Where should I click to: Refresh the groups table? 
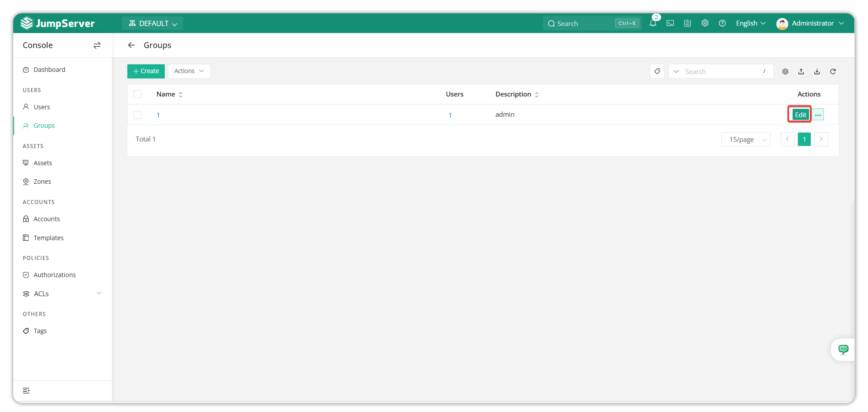[x=833, y=71]
